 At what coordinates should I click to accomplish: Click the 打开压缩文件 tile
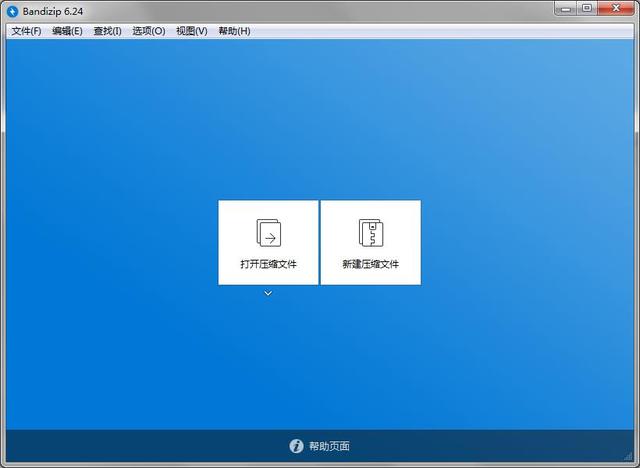268,242
